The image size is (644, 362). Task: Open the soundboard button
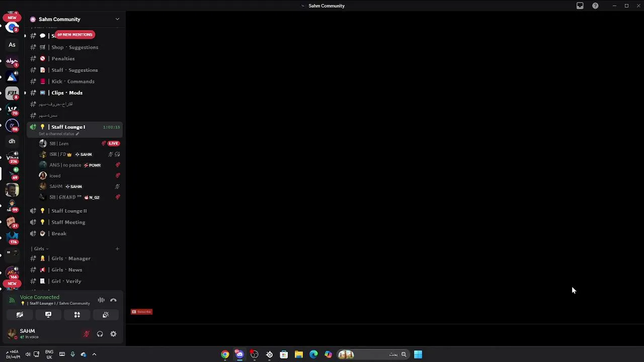click(106, 315)
